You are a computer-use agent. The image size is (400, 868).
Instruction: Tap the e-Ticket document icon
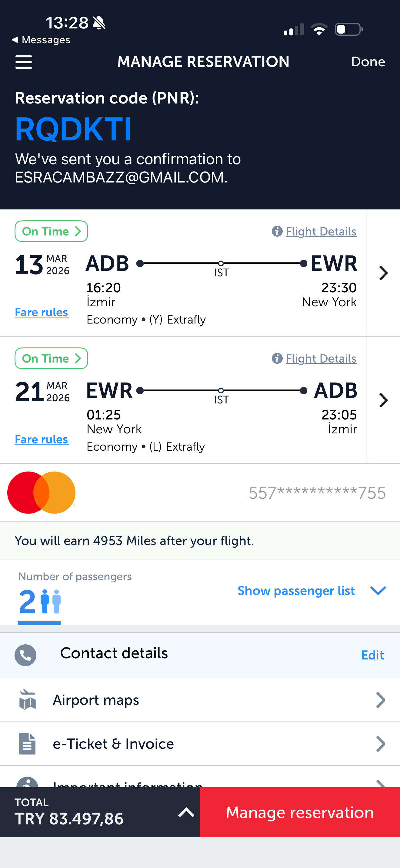[x=27, y=744]
